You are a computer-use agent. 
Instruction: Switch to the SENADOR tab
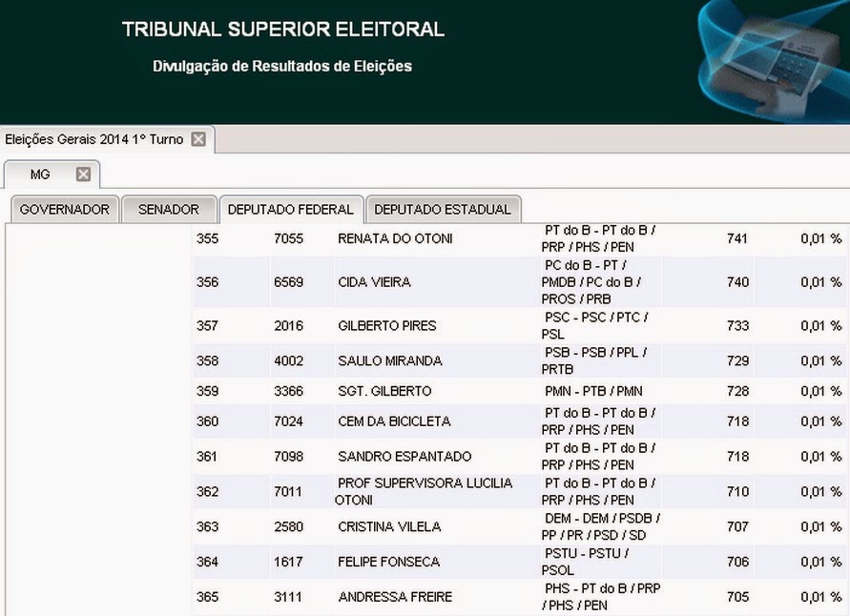coord(169,209)
